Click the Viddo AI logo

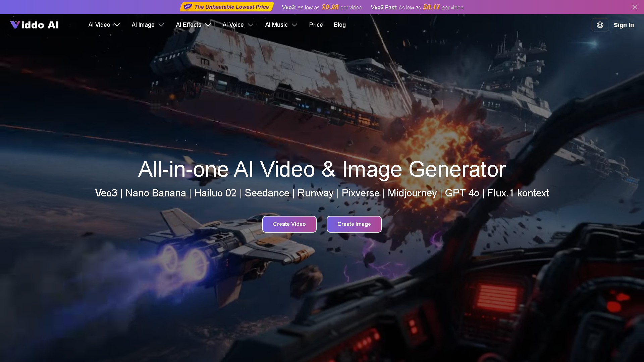click(34, 25)
